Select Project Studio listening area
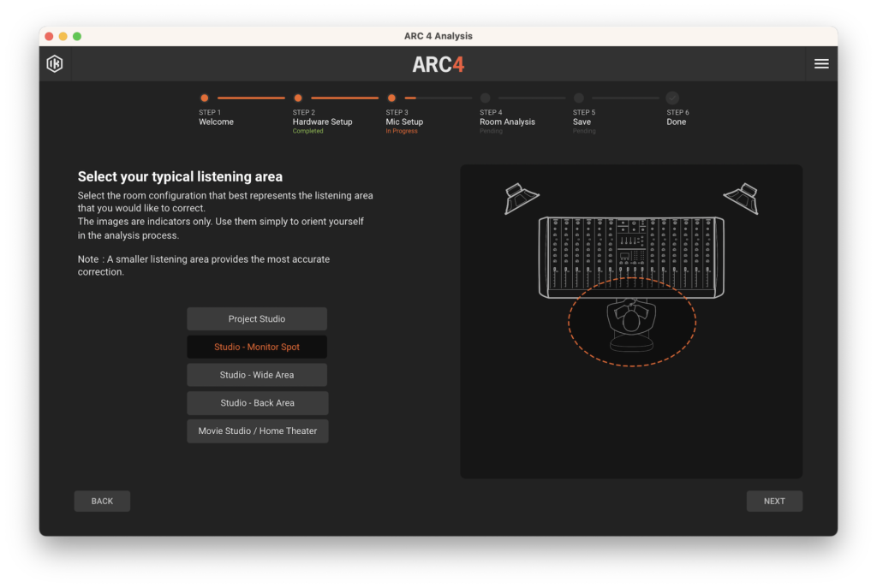This screenshot has width=877, height=588. [x=257, y=319]
